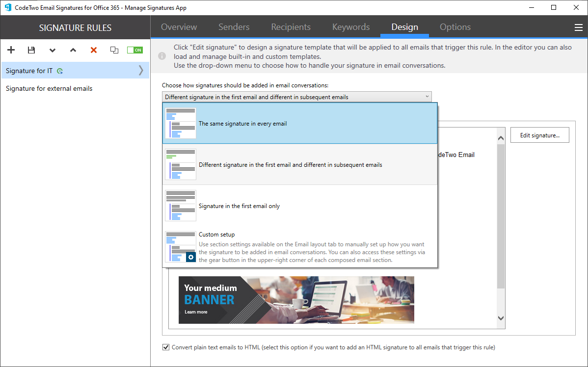Close the Manage Signatures App window
Image resolution: width=588 pixels, height=367 pixels.
pos(576,7)
